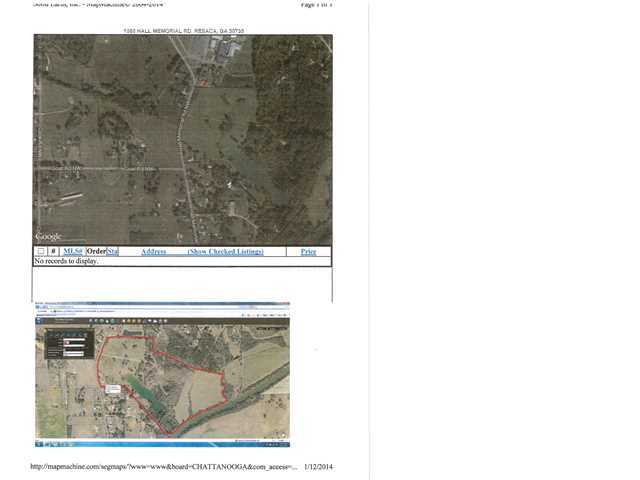Open the Show Checked Listings link

pos(226,252)
